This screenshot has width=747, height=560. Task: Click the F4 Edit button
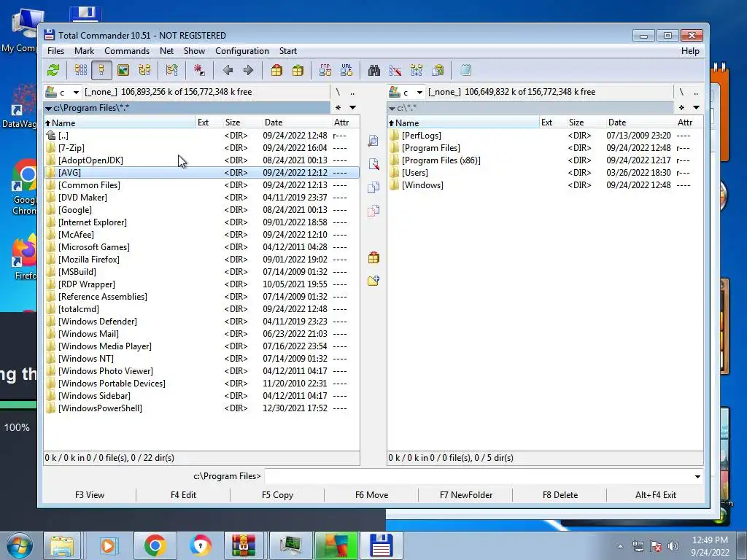183,495
